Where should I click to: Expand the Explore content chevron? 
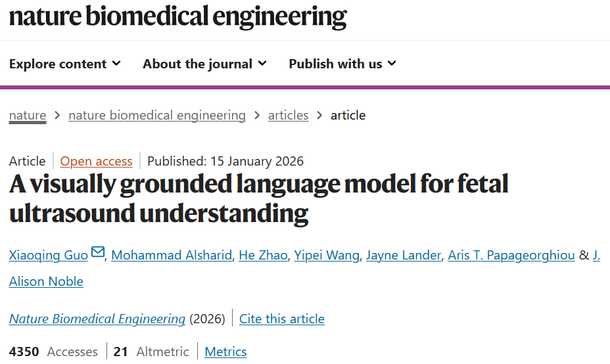[x=116, y=64]
